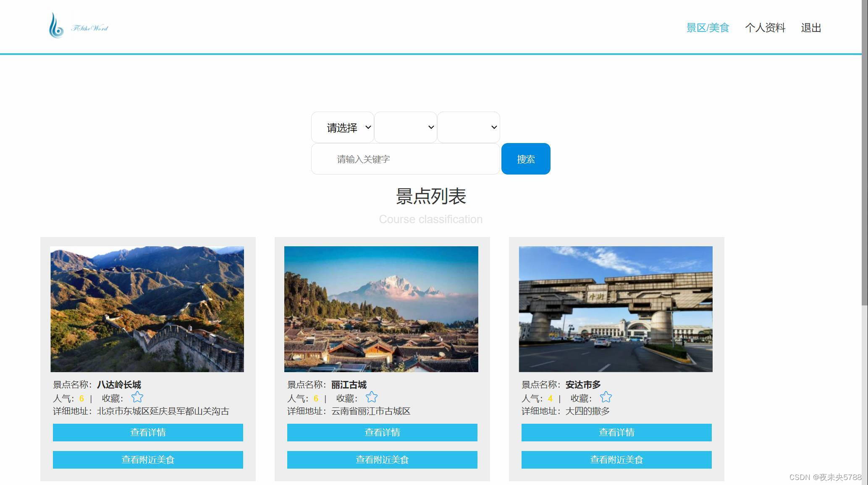Click 查看详情 for 八达岭长城

[x=148, y=433]
